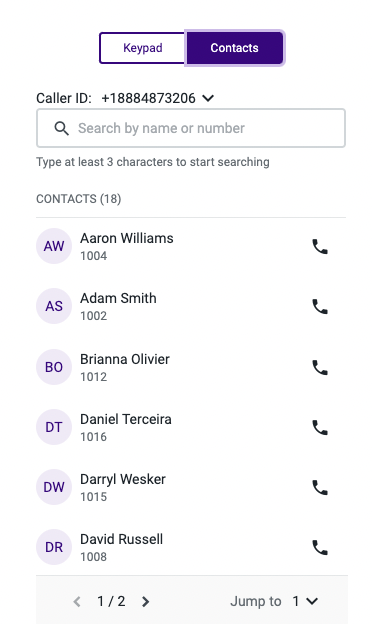Click the search magnifier icon
Viewport: 372px width, 624px height.
pyautogui.click(x=62, y=129)
